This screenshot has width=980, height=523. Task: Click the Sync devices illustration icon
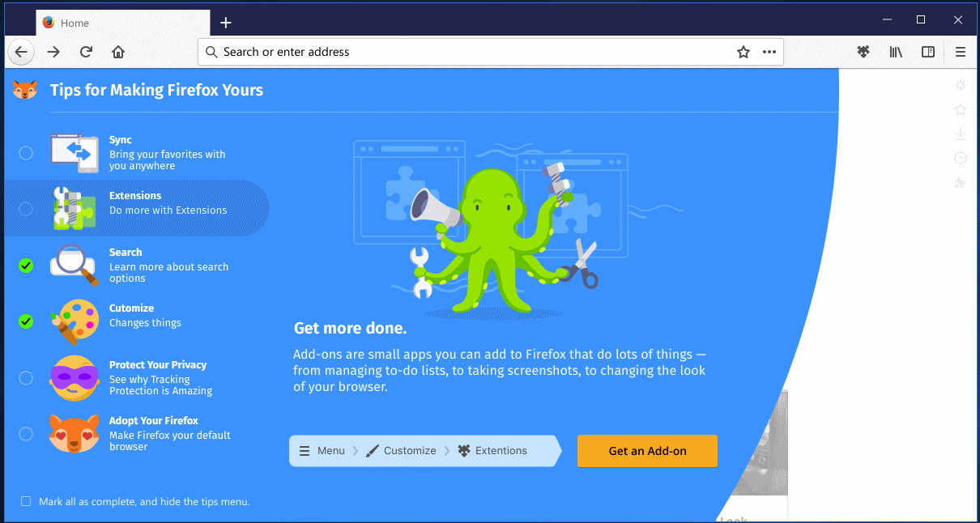pyautogui.click(x=75, y=153)
